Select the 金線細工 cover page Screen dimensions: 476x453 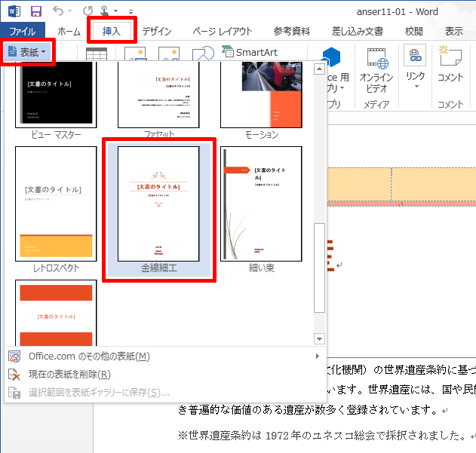click(158, 210)
